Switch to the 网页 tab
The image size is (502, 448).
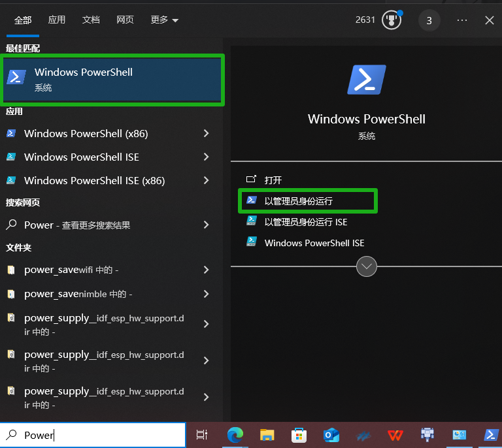[125, 20]
